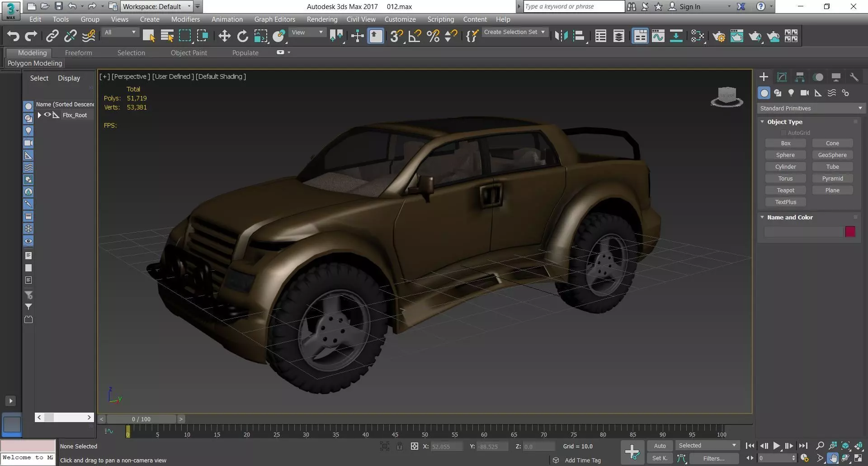Open the Modifiers menu
Screen dimensions: 868x466
pyautogui.click(x=185, y=19)
